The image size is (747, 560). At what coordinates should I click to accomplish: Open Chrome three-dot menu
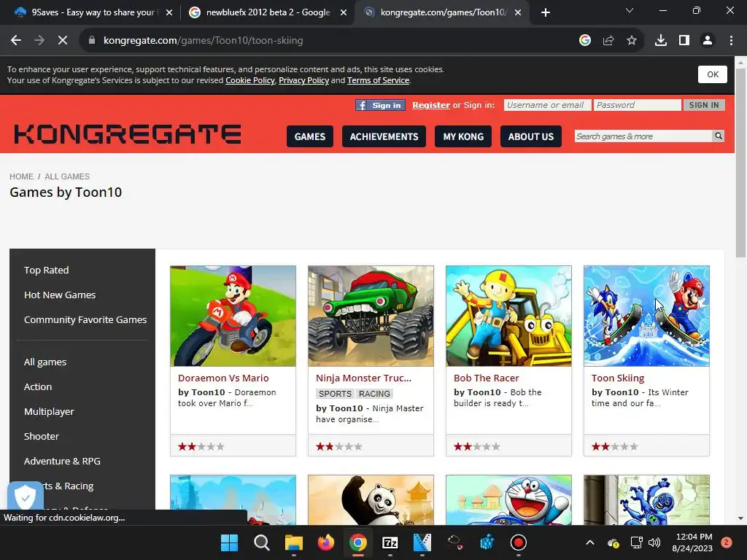click(x=731, y=41)
